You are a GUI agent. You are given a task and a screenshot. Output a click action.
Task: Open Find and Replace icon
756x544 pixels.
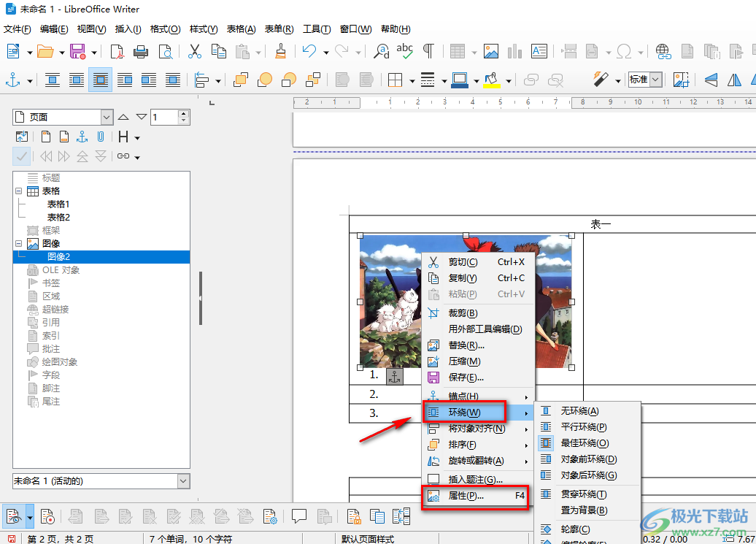(382, 51)
